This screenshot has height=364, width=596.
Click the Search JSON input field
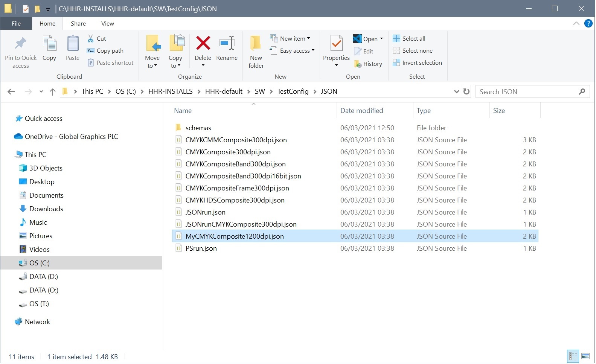point(527,91)
